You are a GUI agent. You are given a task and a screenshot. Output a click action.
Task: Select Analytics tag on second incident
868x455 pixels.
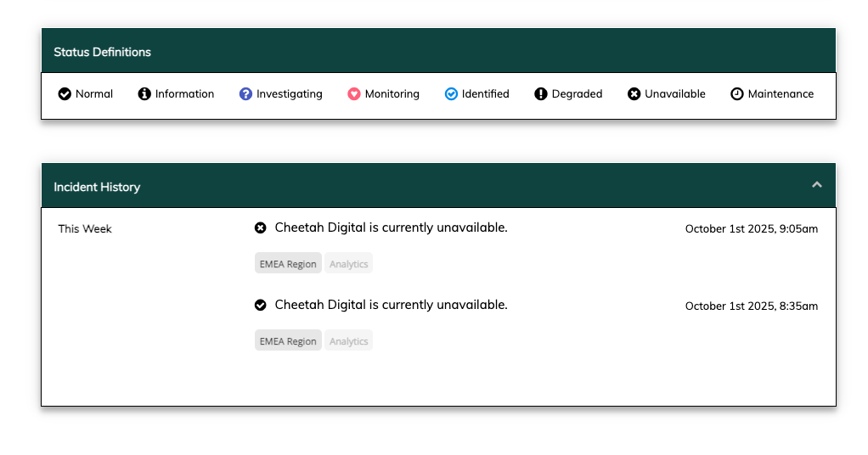(x=348, y=341)
